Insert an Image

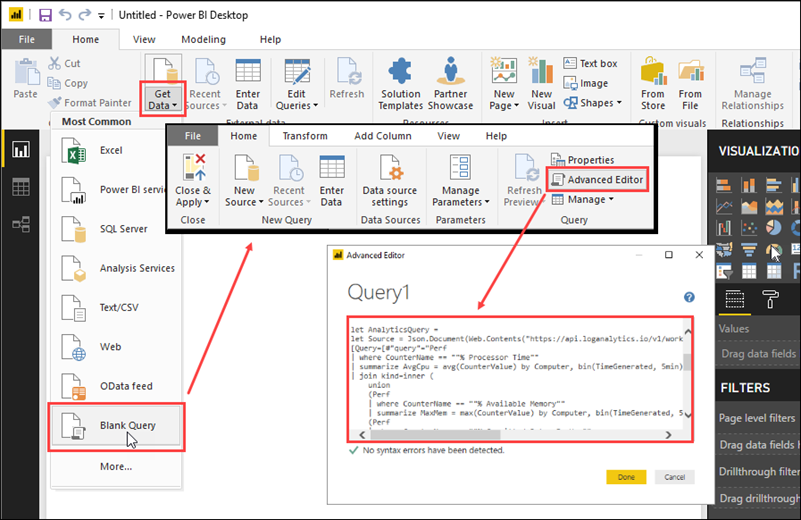(x=586, y=83)
